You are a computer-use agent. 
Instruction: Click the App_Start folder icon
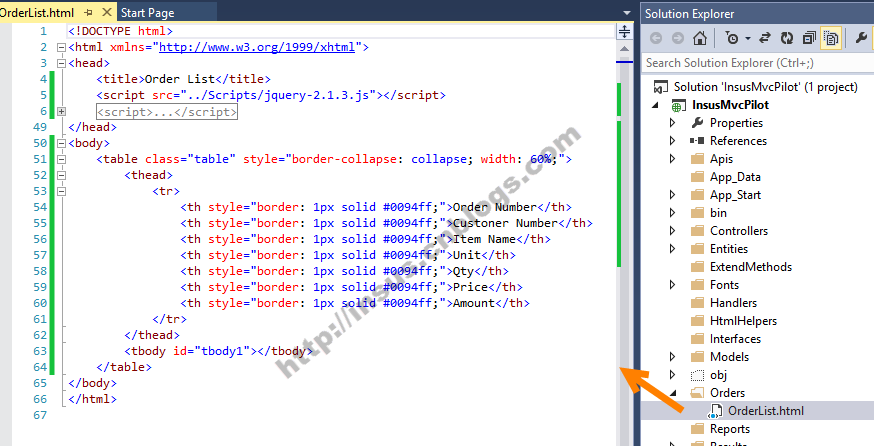coord(697,195)
